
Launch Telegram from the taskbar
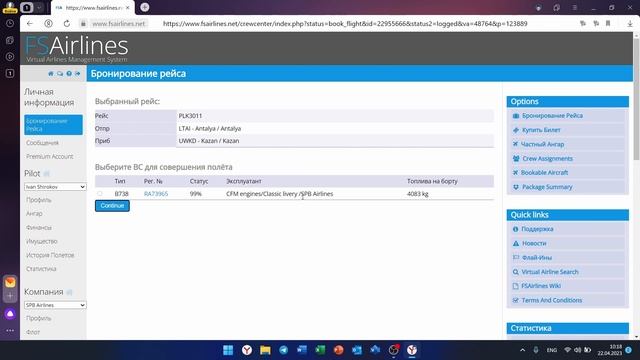[x=283, y=350]
